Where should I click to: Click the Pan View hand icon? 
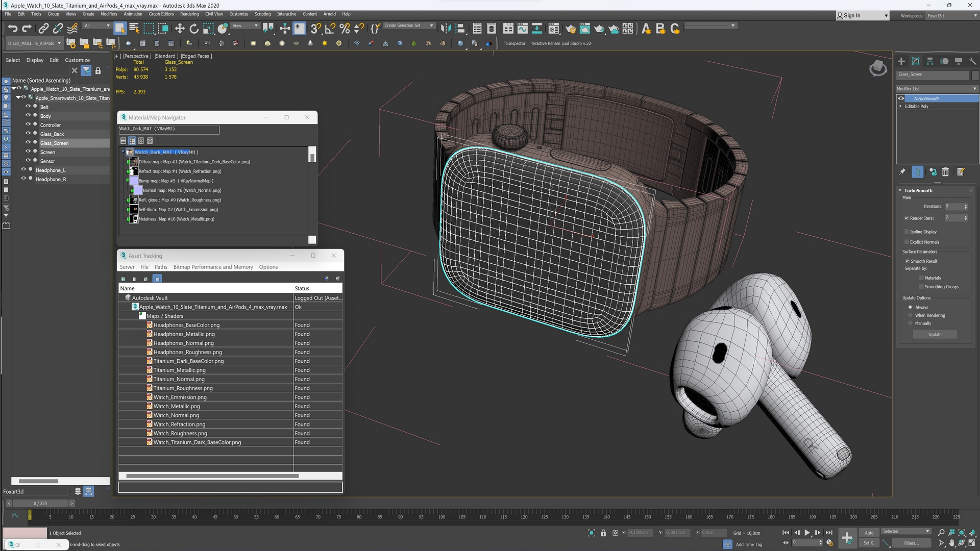(951, 543)
